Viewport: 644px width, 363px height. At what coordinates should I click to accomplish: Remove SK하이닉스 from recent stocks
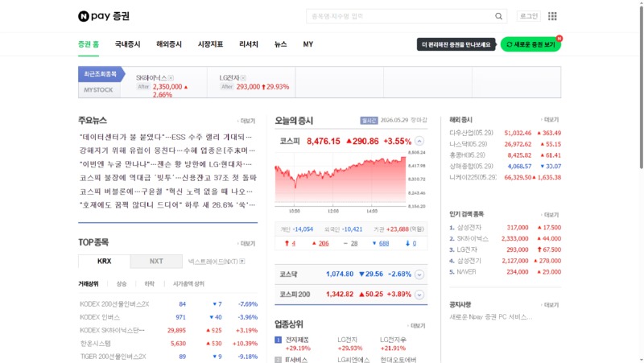[x=171, y=77]
